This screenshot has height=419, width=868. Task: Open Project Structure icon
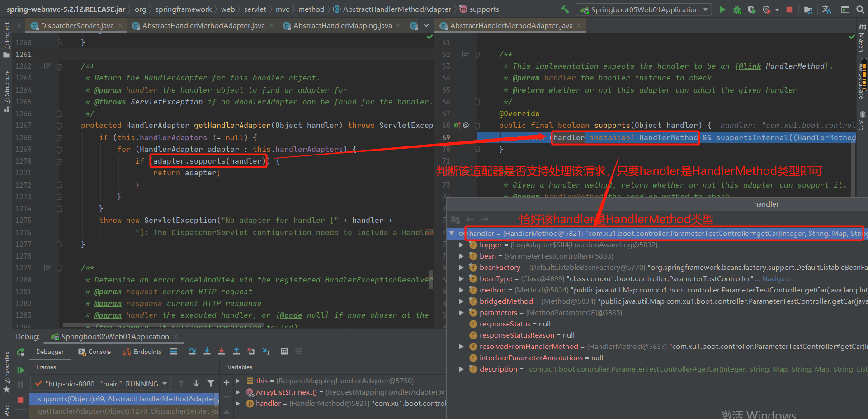tap(808, 9)
